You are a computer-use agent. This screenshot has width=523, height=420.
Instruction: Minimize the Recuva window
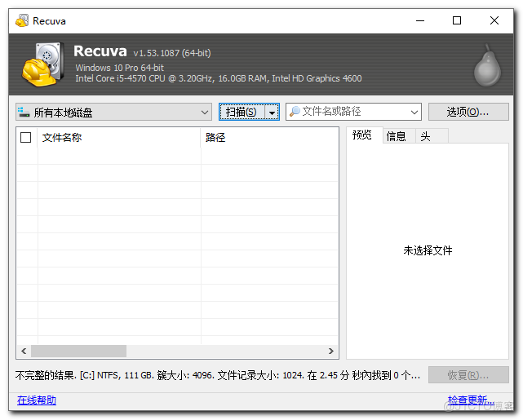[420, 20]
